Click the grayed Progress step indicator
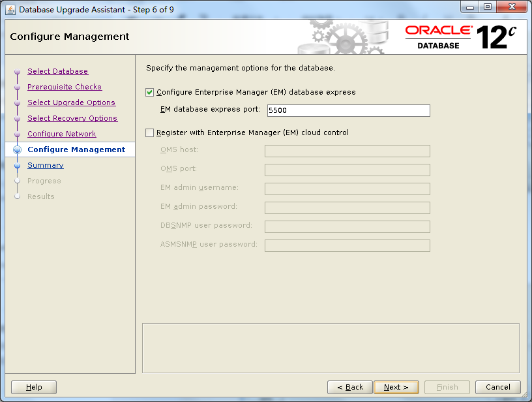Screen dimensions: 532x402 point(17,181)
